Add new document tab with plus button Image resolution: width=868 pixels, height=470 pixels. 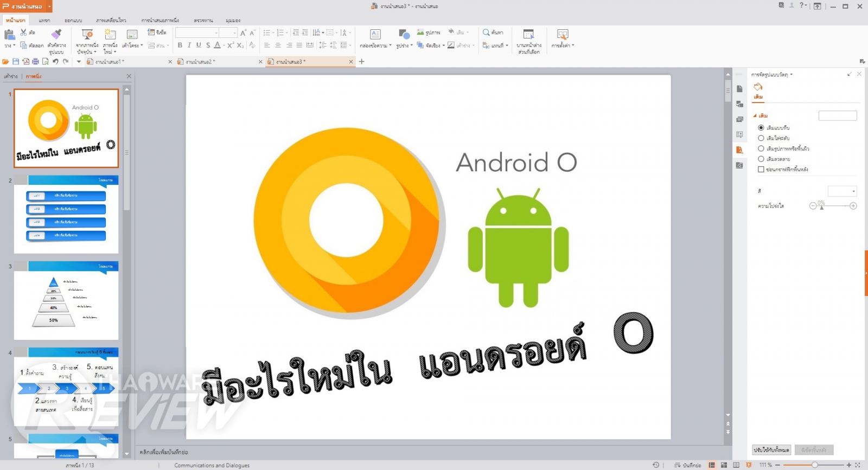pyautogui.click(x=362, y=62)
